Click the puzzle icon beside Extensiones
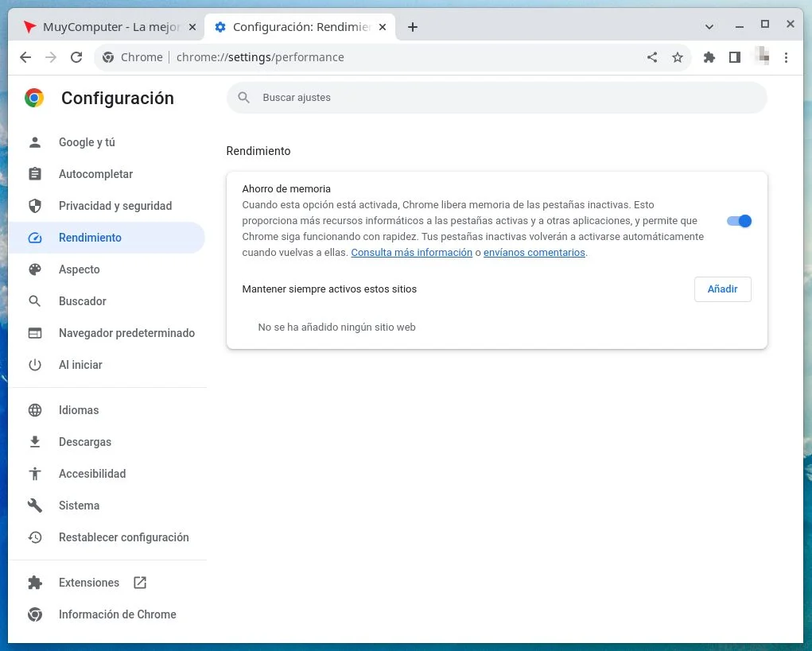The width and height of the screenshot is (812, 651). tap(35, 583)
